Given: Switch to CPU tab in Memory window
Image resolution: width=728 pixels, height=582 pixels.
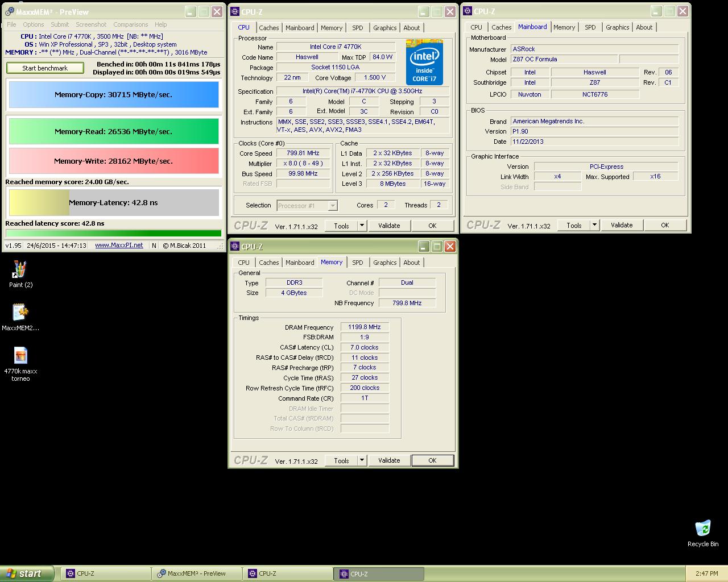Looking at the screenshot, I should click(x=244, y=263).
